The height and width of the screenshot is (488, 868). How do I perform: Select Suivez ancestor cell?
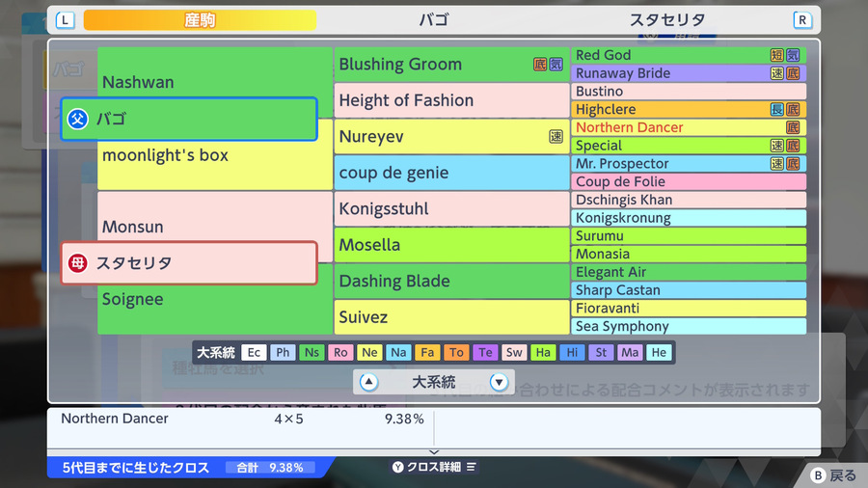[x=451, y=317]
